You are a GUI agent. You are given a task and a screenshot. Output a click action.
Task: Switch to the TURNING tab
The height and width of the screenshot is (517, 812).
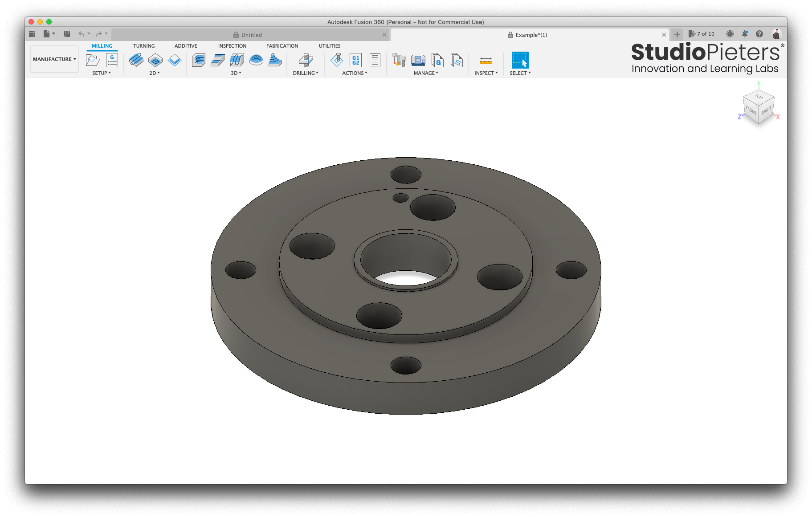point(144,46)
